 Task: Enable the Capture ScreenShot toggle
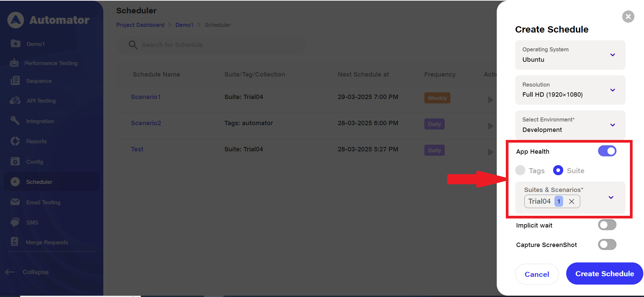tap(607, 244)
